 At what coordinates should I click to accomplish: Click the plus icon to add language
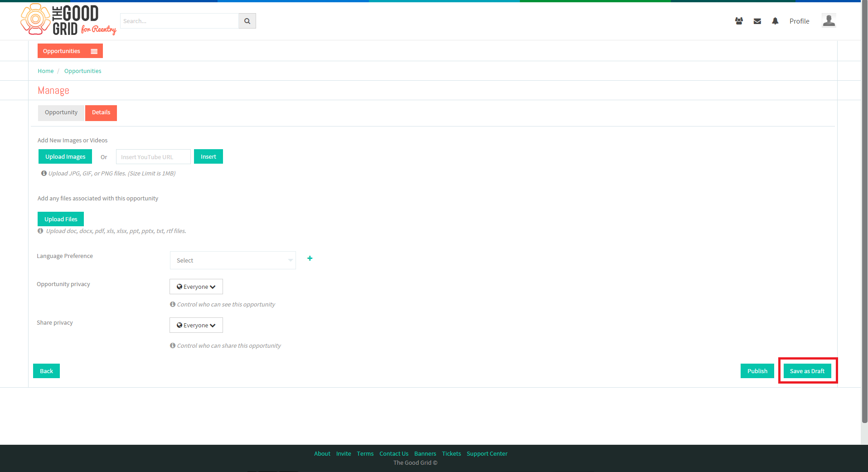point(310,258)
